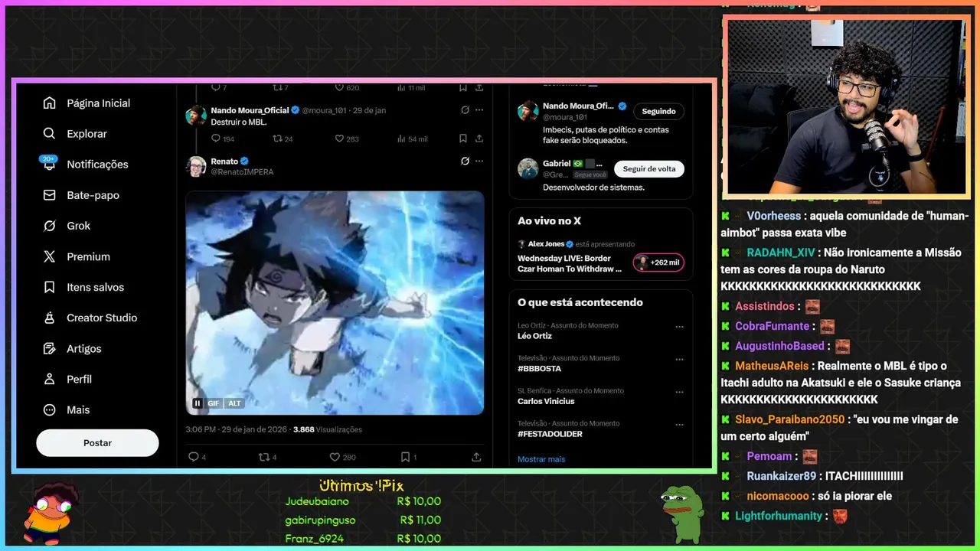Screen dimensions: 980x551
Task: Click chat username MatheusAReis
Action: [x=772, y=366]
